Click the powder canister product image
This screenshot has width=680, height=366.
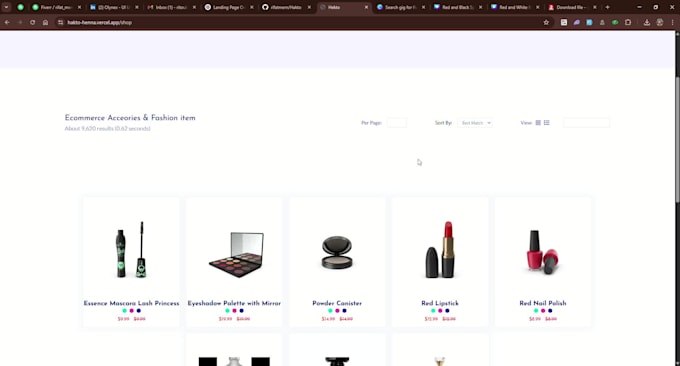pos(337,252)
